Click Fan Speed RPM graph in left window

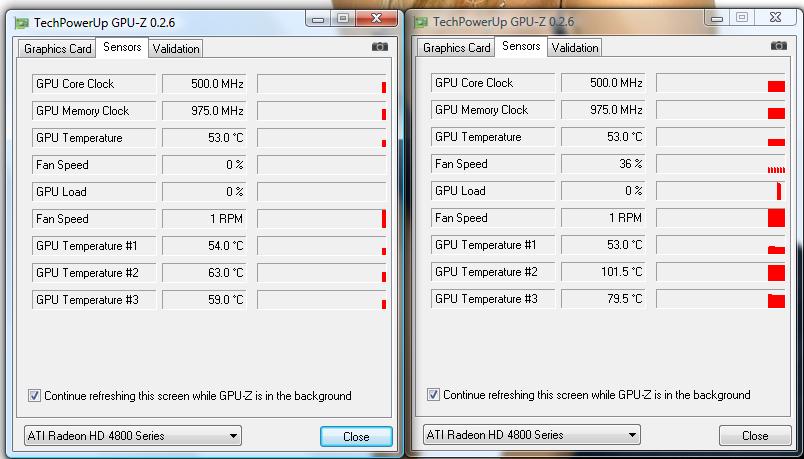pos(322,219)
